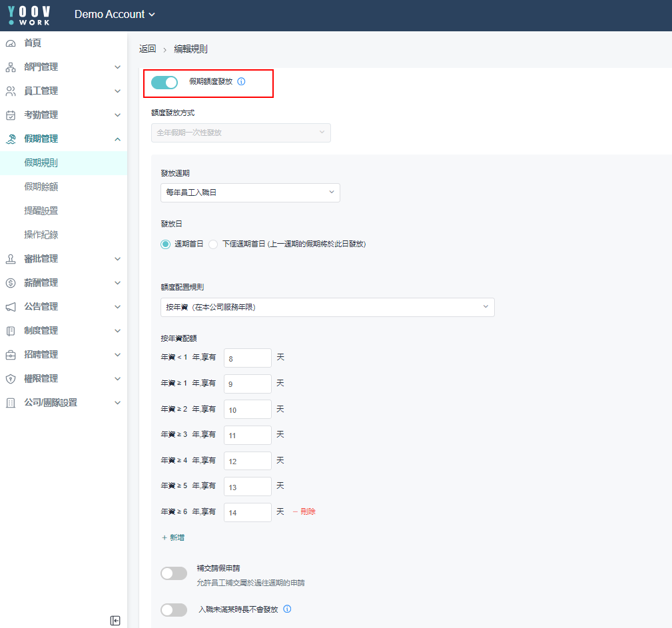Click the department management org-chart icon
This screenshot has height=628, width=672.
(11, 67)
